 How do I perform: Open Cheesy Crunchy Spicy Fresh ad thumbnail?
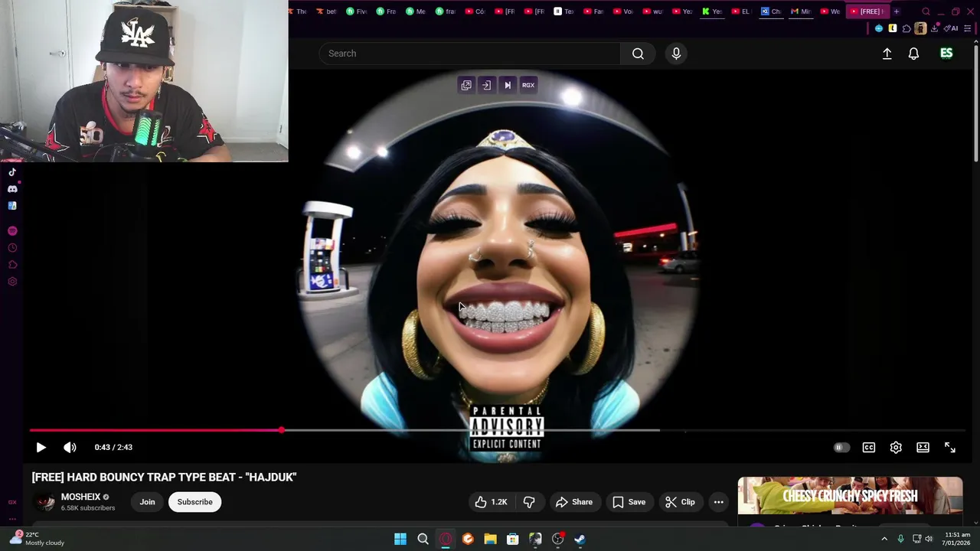850,496
